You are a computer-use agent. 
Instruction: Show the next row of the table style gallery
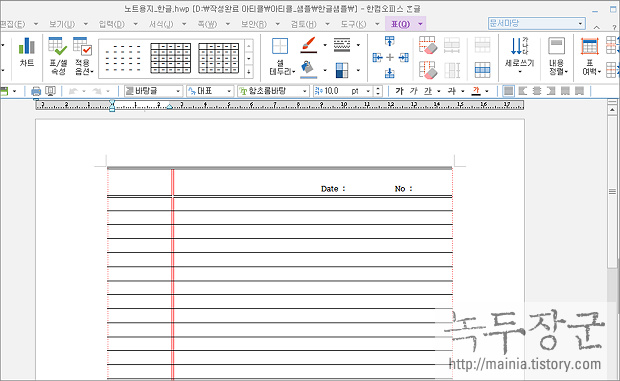pyautogui.click(x=249, y=59)
